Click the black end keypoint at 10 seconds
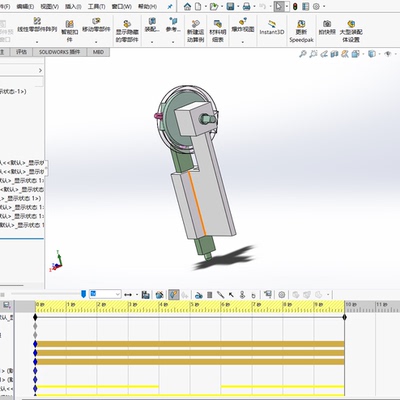Viewport: 400px width, 400px height. pyautogui.click(x=344, y=317)
